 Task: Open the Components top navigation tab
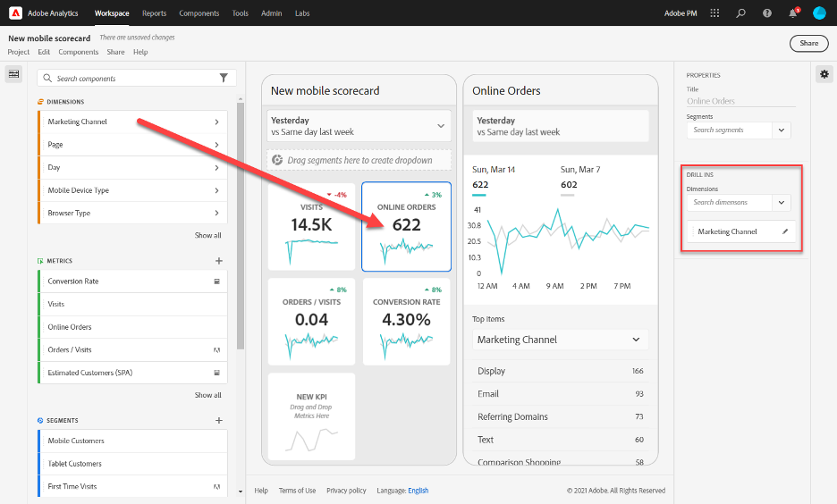[199, 13]
